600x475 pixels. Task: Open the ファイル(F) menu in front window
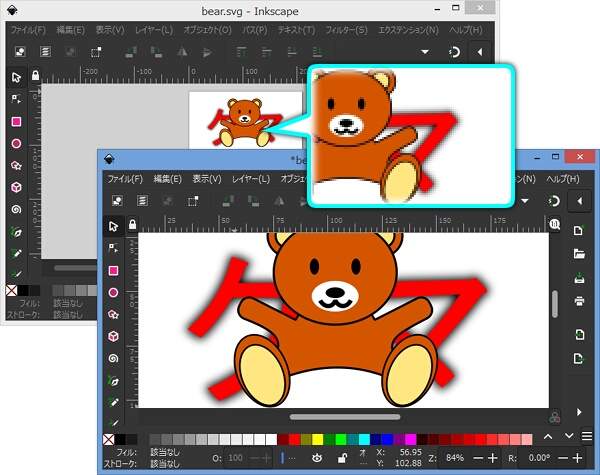coord(124,179)
